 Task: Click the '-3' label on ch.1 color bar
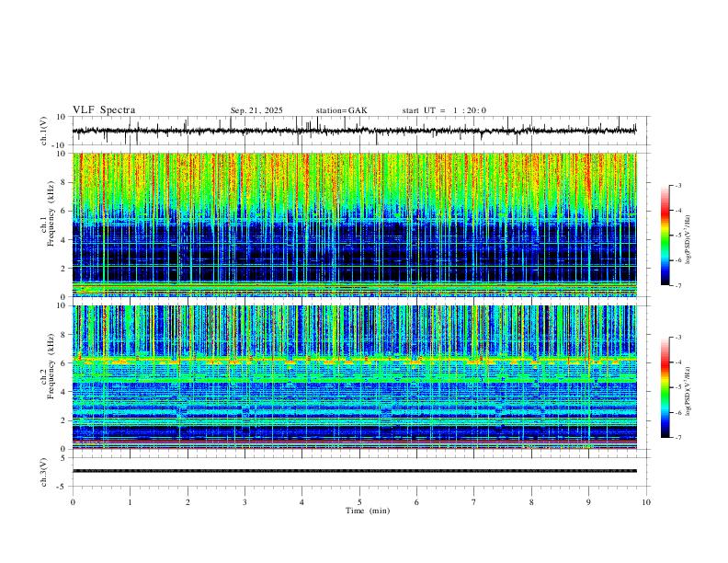point(677,185)
